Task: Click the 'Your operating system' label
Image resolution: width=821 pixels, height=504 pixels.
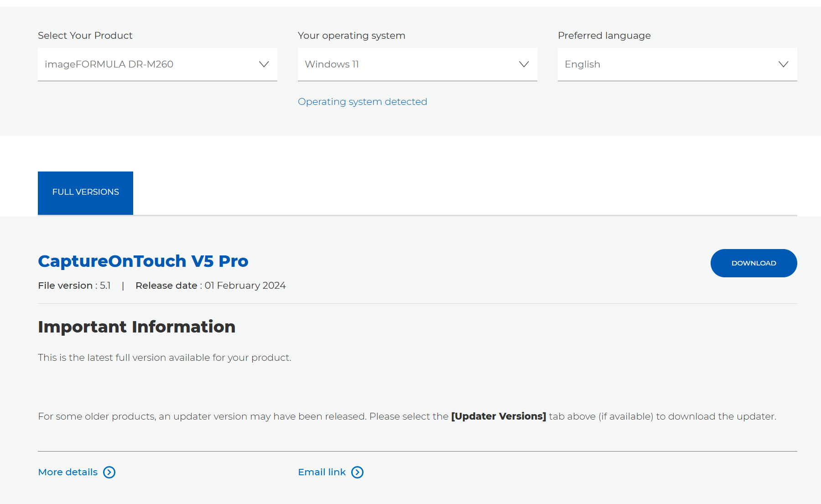Action: [352, 36]
